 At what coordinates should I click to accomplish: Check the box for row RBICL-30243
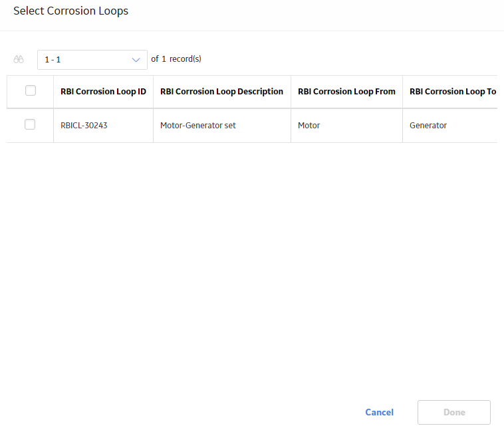coord(30,124)
